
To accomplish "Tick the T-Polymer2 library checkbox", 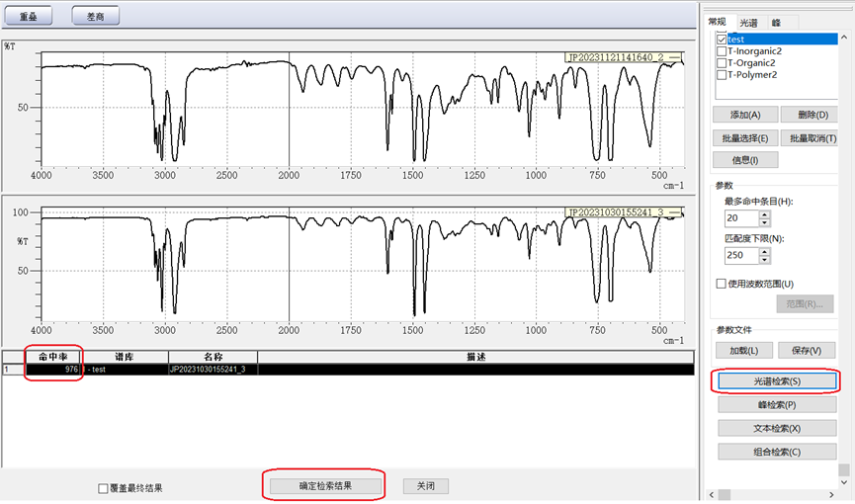I will coord(721,75).
